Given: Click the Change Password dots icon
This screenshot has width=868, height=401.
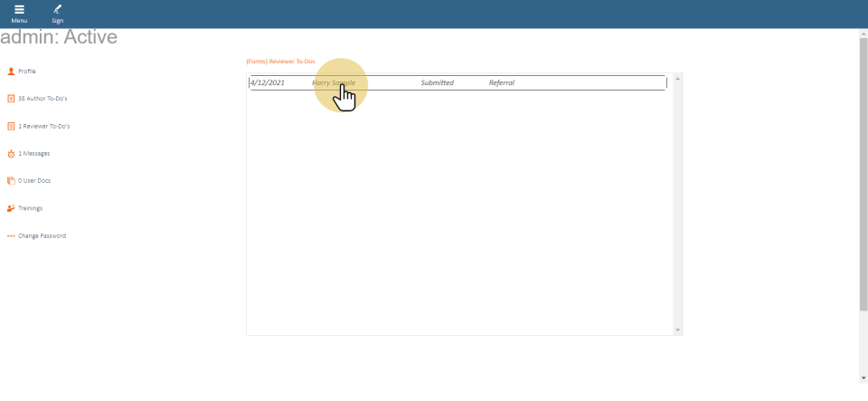Looking at the screenshot, I should (11, 236).
